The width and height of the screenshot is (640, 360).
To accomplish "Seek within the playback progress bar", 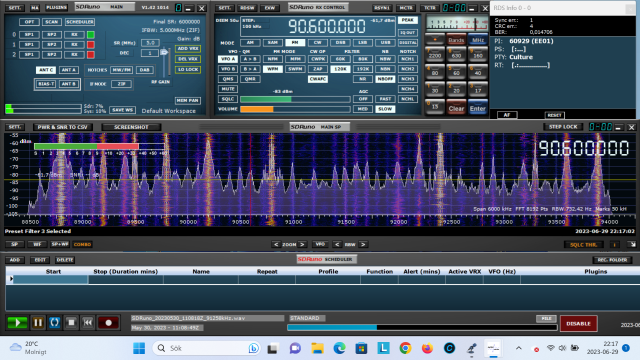I will click(x=422, y=327).
